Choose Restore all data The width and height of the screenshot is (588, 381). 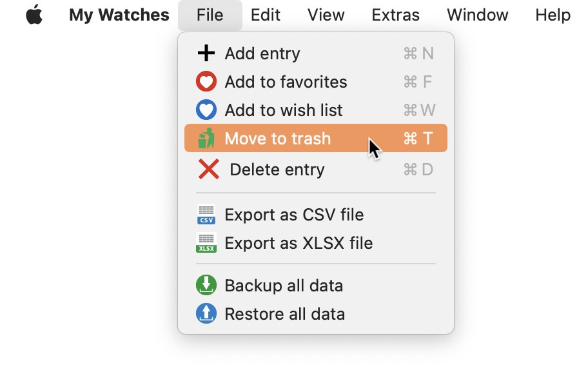tap(316, 313)
